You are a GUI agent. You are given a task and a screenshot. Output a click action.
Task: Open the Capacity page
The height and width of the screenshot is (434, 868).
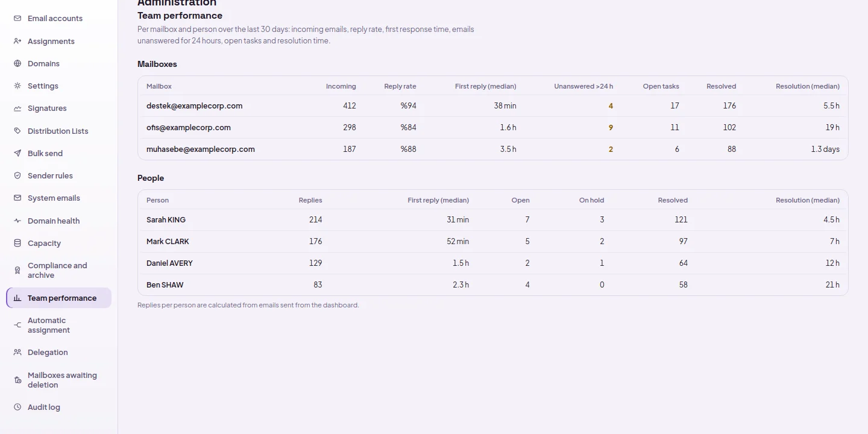tap(58, 243)
